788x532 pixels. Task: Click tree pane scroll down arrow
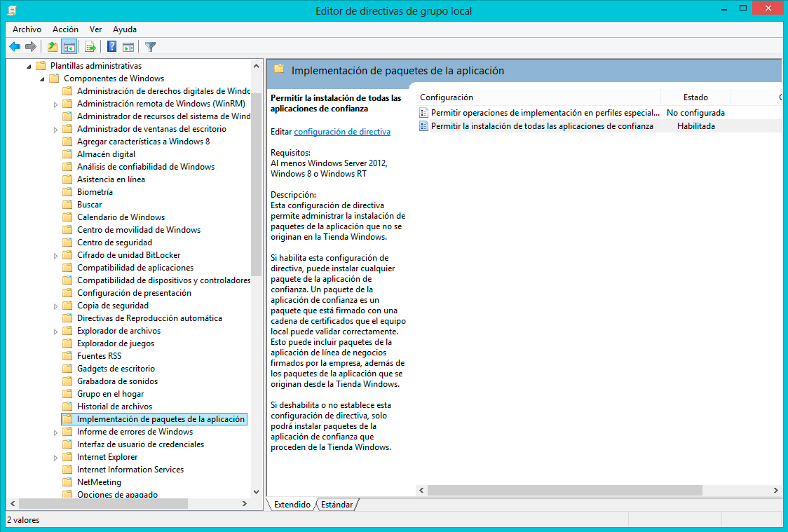pyautogui.click(x=257, y=492)
